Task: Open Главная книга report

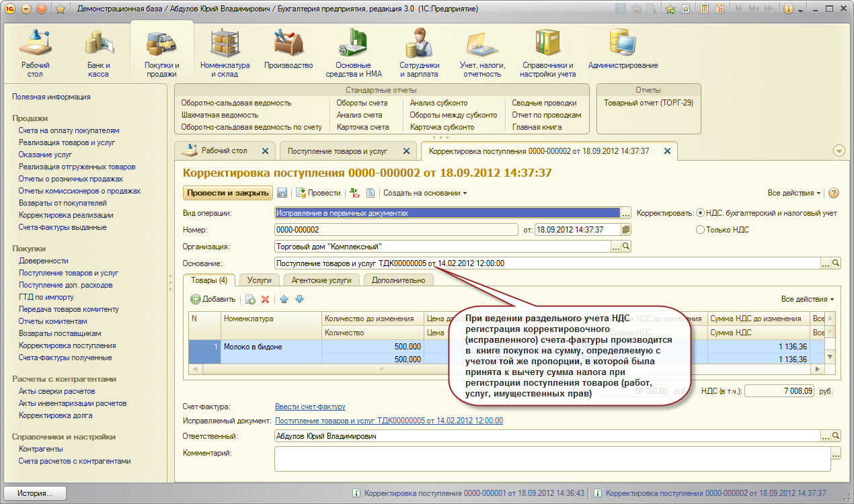Action: pyautogui.click(x=537, y=127)
